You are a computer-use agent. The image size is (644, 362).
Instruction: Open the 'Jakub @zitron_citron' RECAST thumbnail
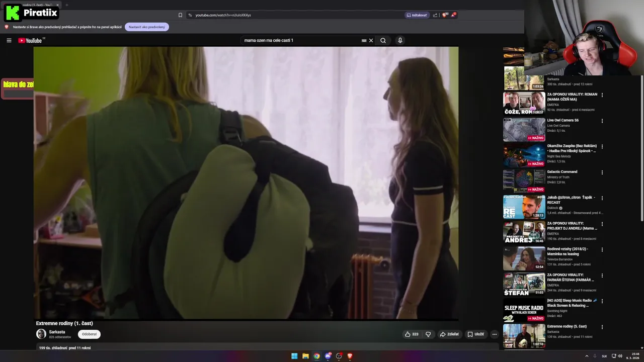[524, 207]
